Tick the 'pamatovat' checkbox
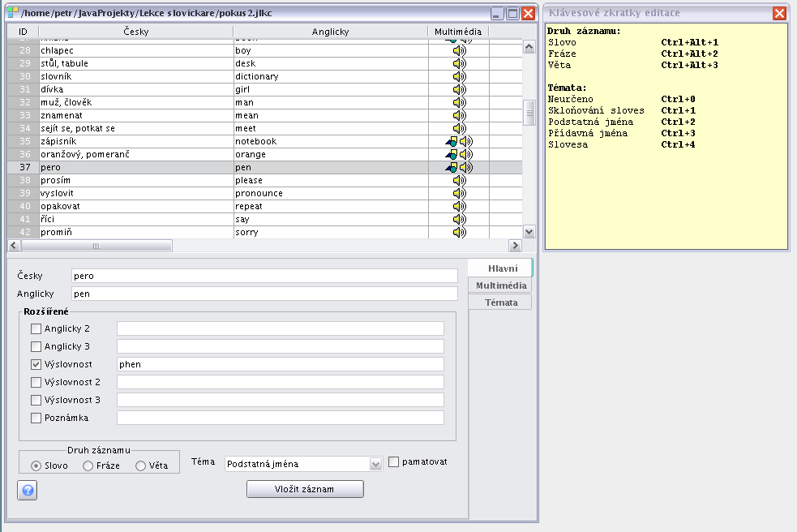This screenshot has height=532, width=797. tap(395, 462)
